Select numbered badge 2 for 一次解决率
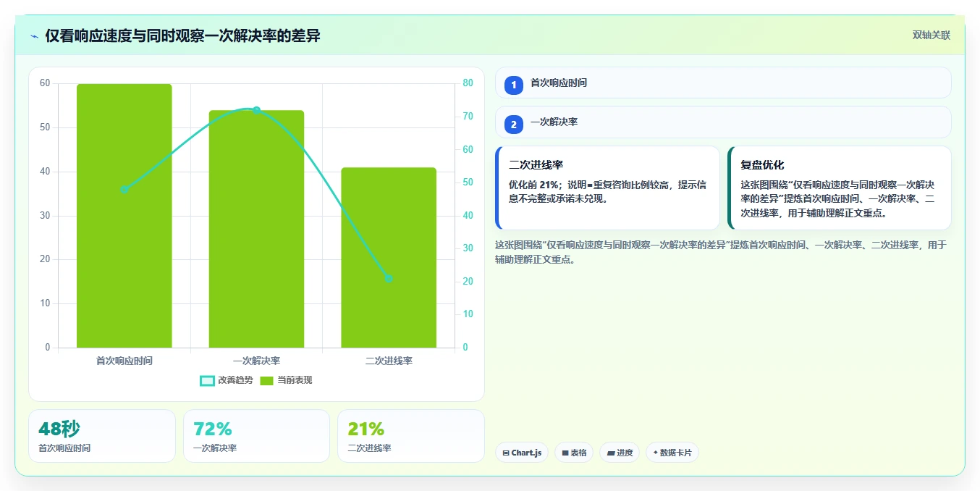Image resolution: width=980 pixels, height=491 pixels. pos(514,125)
